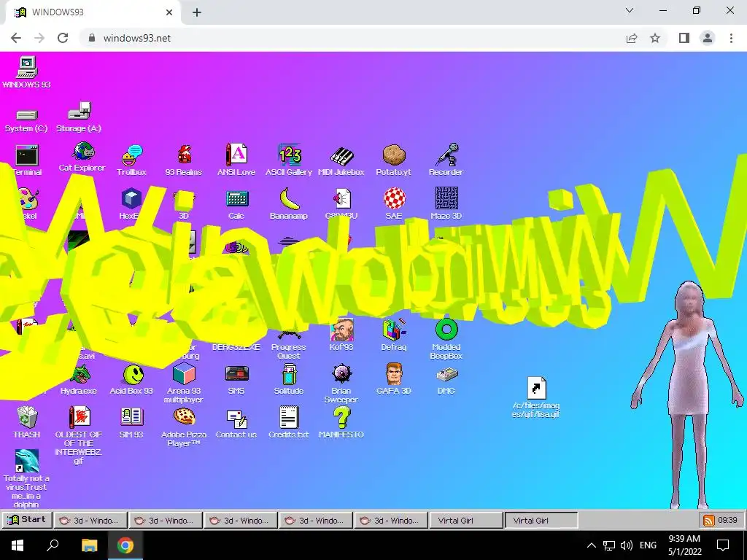Viewport: 747px width, 560px height.
Task: Open Chrome three-dot menu
Action: 731,38
